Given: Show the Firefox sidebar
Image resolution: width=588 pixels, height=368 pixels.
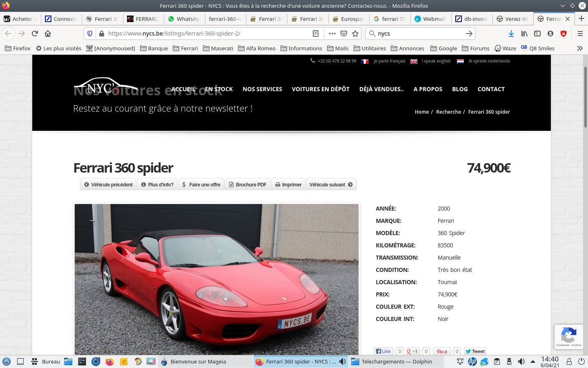Looking at the screenshot, I should [x=537, y=34].
